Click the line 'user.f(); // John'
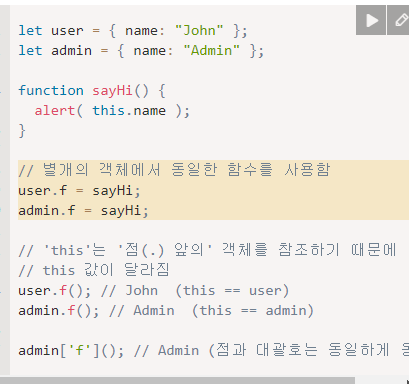The height and width of the screenshot is (384, 409). coord(153,291)
